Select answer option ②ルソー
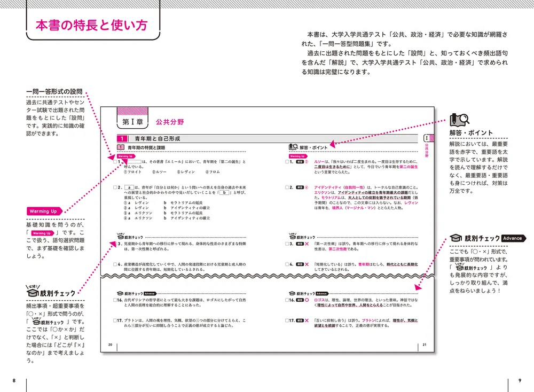Viewport: 534px width, 392px height. tap(159, 172)
